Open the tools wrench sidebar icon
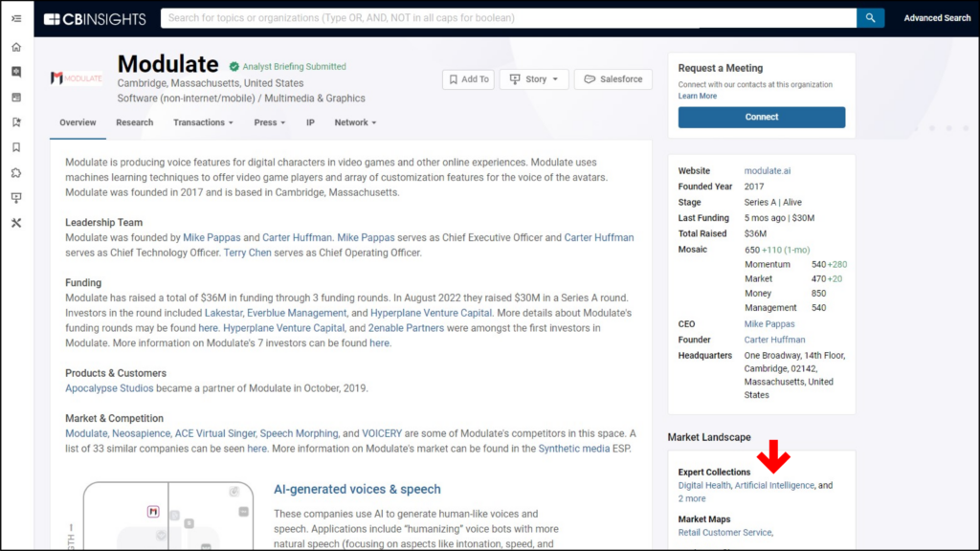The image size is (980, 551). pyautogui.click(x=16, y=222)
